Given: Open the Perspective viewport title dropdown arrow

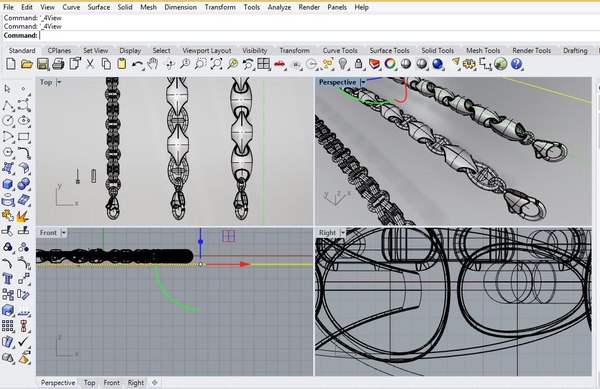Looking at the screenshot, I should click(x=363, y=82).
